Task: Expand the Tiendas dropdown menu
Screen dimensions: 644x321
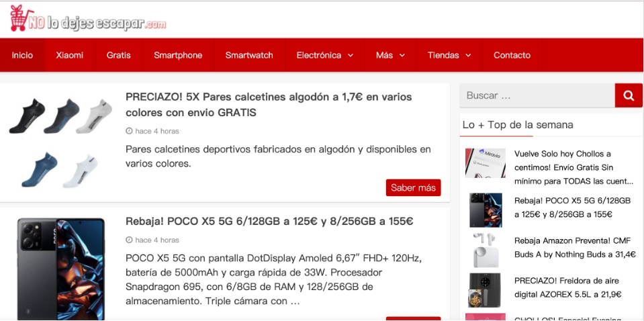Action: [449, 55]
